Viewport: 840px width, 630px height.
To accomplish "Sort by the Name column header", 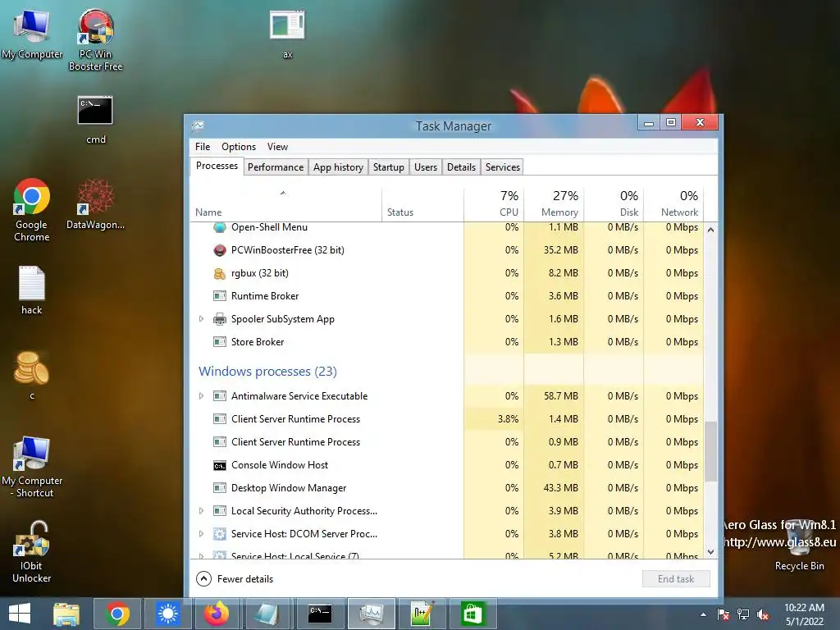I will pyautogui.click(x=286, y=203).
